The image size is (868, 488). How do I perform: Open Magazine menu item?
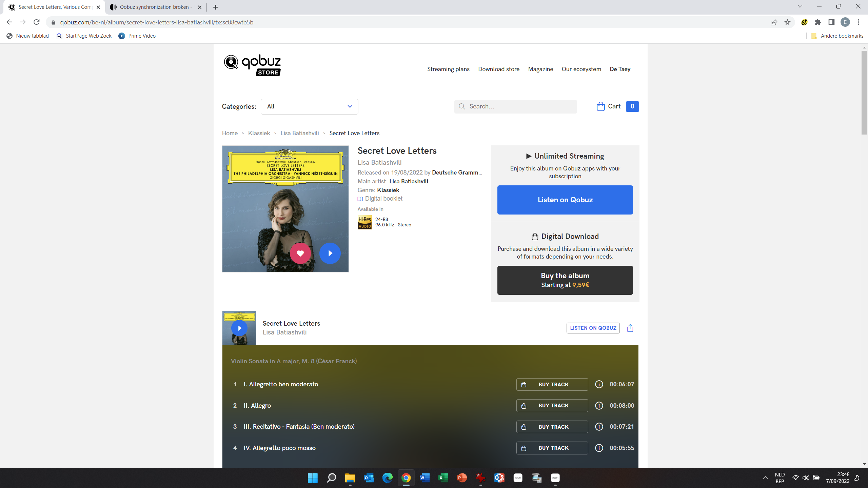coord(540,69)
